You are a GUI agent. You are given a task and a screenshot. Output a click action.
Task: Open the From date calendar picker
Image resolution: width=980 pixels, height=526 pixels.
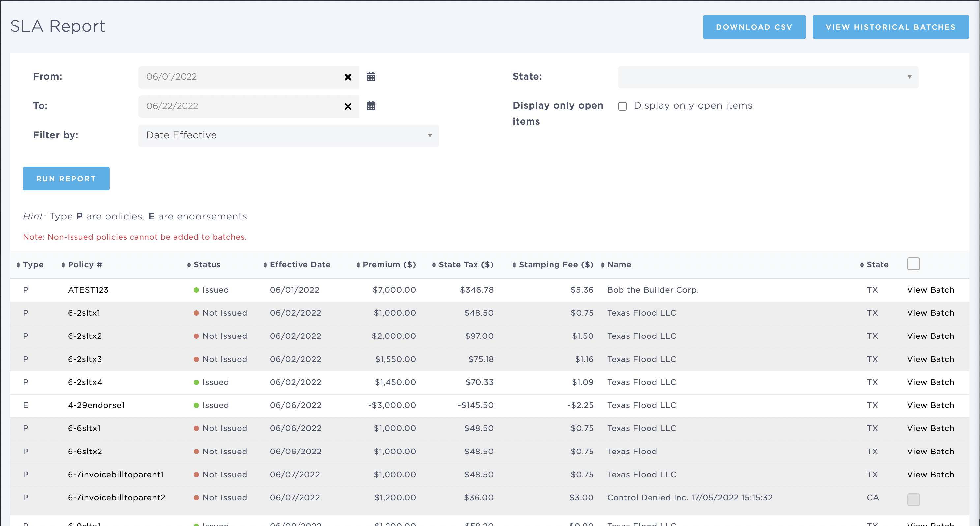click(x=371, y=76)
